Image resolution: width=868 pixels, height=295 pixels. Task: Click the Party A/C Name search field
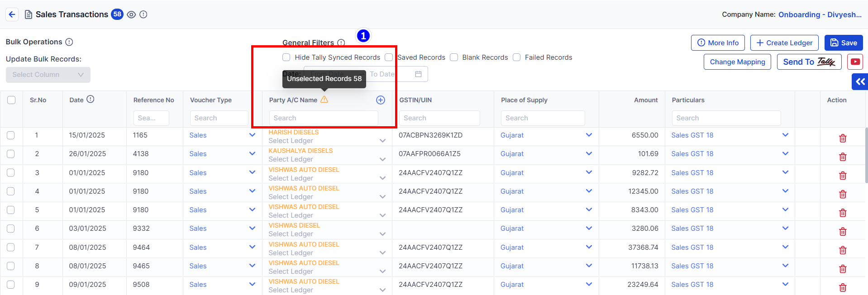324,118
